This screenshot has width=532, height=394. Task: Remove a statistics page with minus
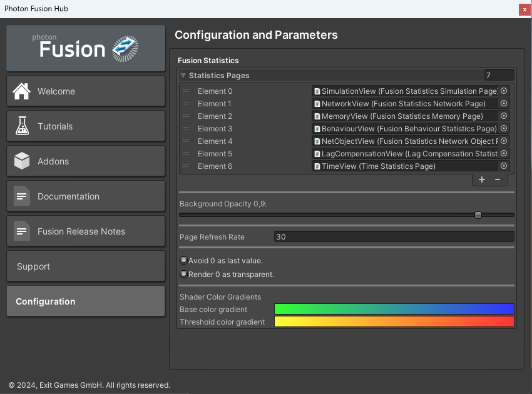coord(498,179)
